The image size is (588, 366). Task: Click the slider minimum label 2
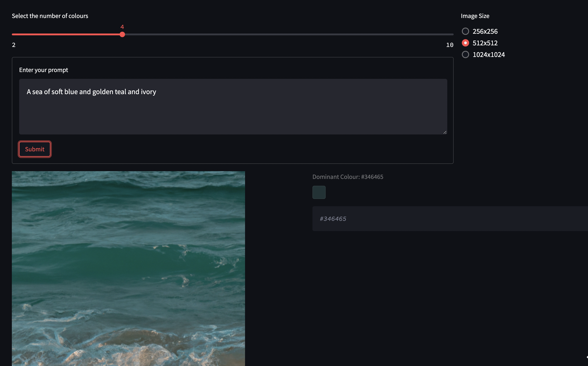(x=14, y=45)
